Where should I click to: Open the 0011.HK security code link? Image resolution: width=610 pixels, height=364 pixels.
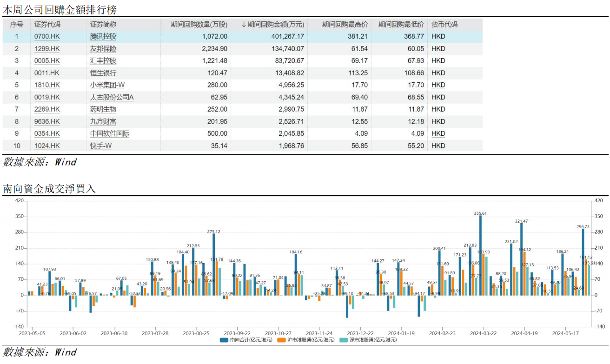click(x=47, y=73)
